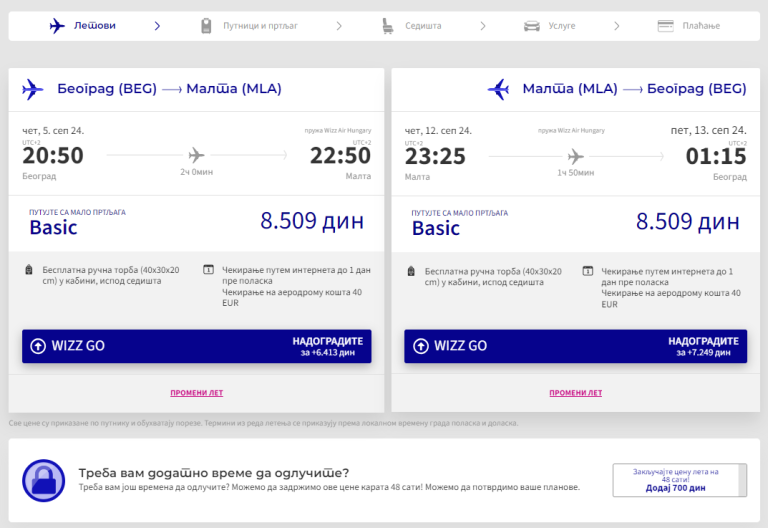Switch to the Седишта step
The height and width of the screenshot is (528, 768).
423,26
